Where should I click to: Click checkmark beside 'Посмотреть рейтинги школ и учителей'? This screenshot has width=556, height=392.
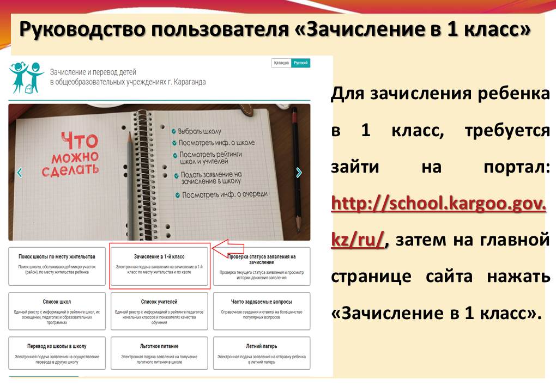point(175,155)
